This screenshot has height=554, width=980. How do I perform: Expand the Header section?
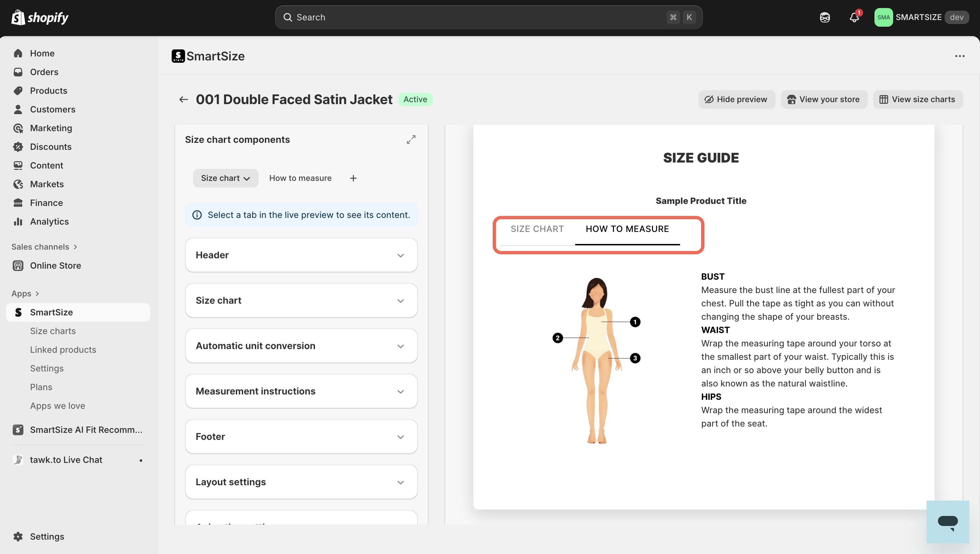tap(301, 255)
